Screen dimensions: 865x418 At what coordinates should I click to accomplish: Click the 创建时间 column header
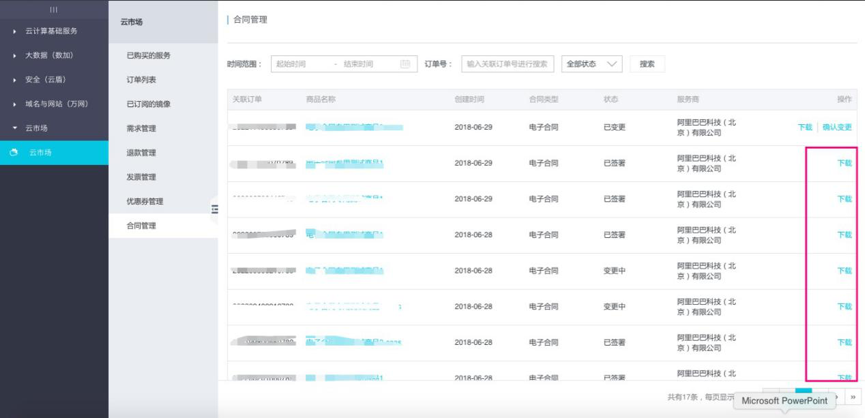pyautogui.click(x=469, y=99)
